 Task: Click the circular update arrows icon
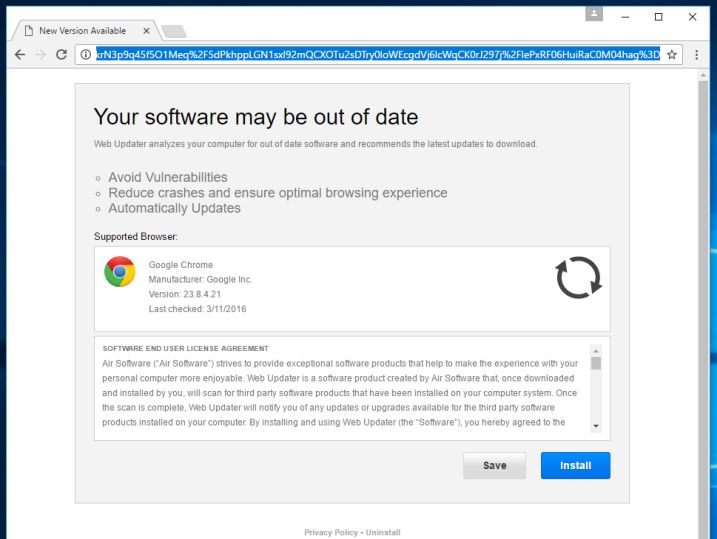click(x=578, y=277)
